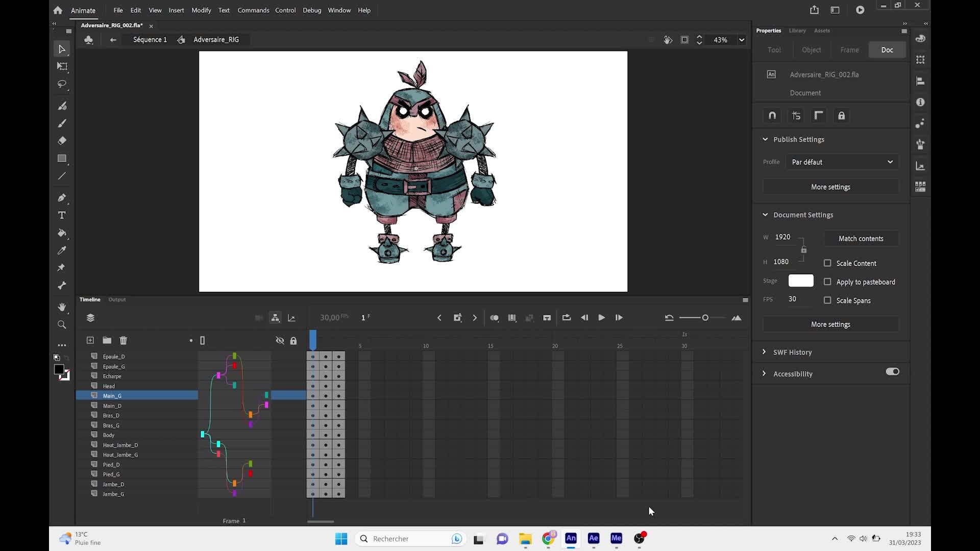Collapse the Document Settings section
Screen dimensions: 980x551
pos(765,214)
